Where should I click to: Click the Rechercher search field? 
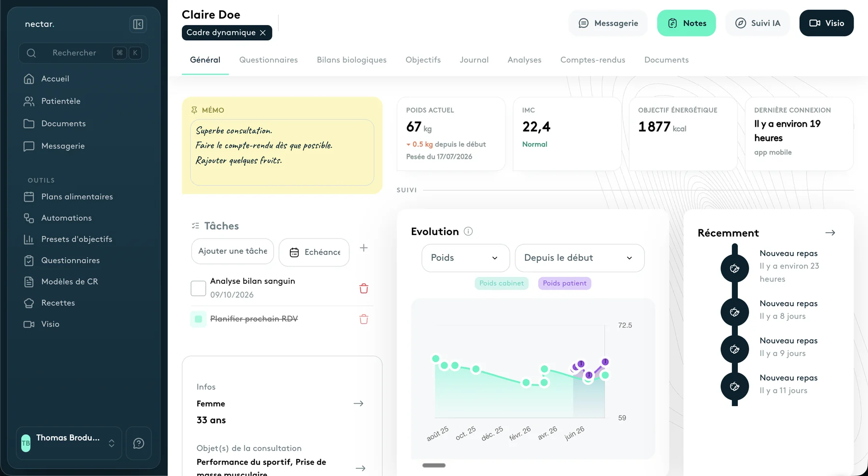[84, 53]
